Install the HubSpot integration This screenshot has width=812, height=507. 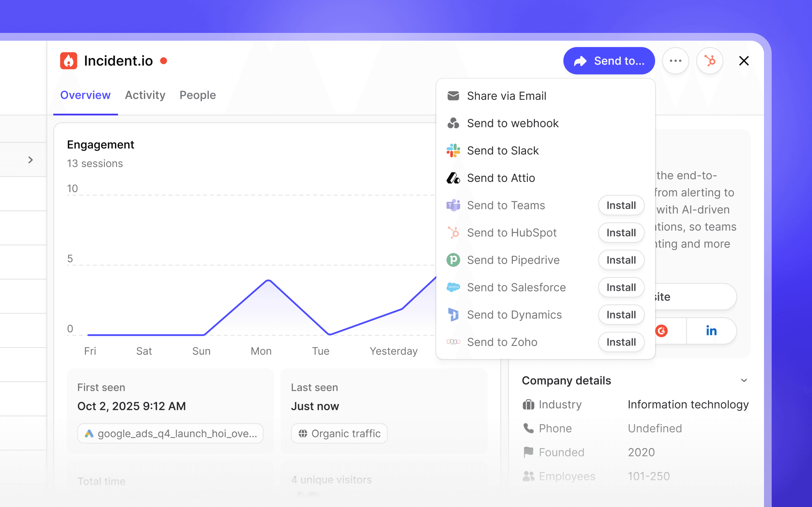coord(621,233)
